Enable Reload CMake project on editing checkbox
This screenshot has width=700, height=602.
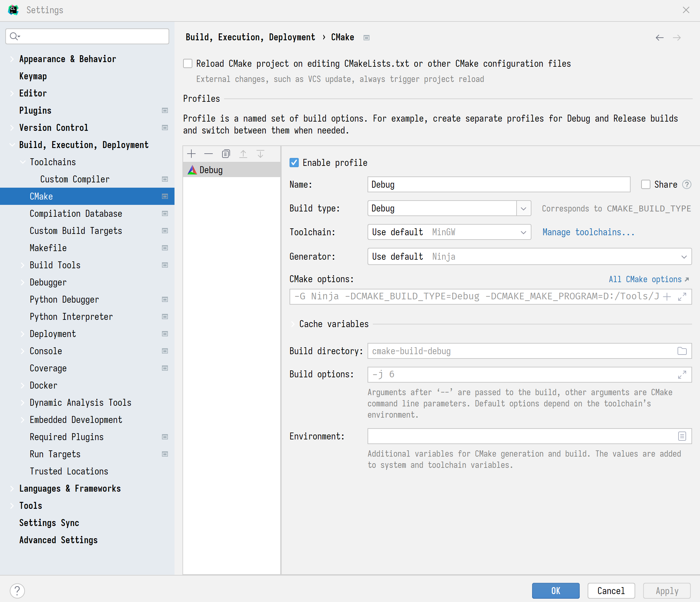[188, 63]
